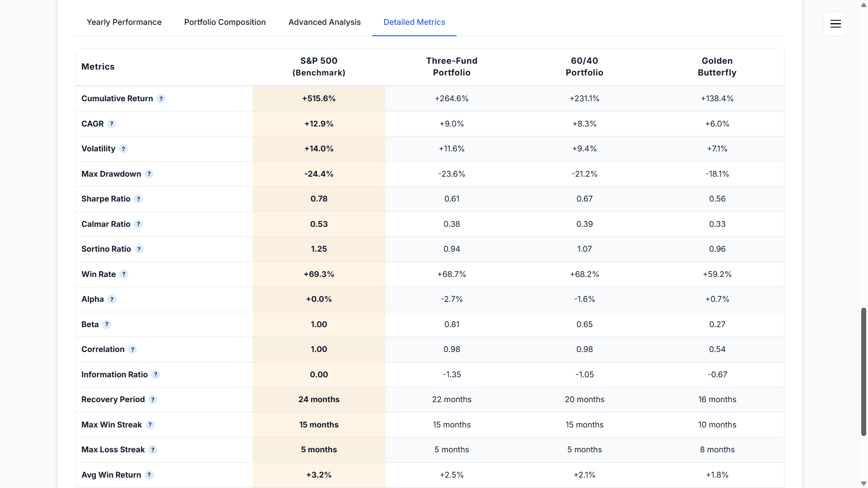Show Sharpe Ratio info icon
Image resolution: width=868 pixels, height=488 pixels.
point(138,199)
